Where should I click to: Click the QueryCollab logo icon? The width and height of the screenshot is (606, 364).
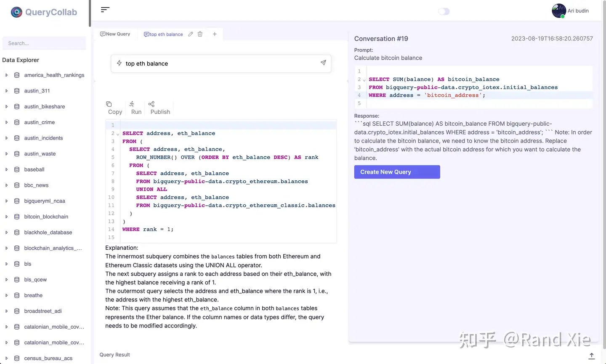click(x=16, y=12)
